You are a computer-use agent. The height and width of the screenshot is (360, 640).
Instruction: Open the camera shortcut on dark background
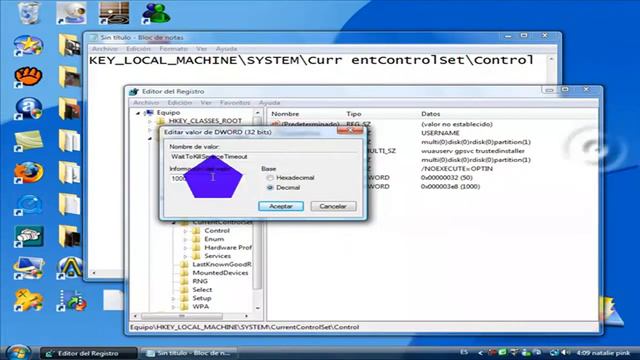pos(29,236)
